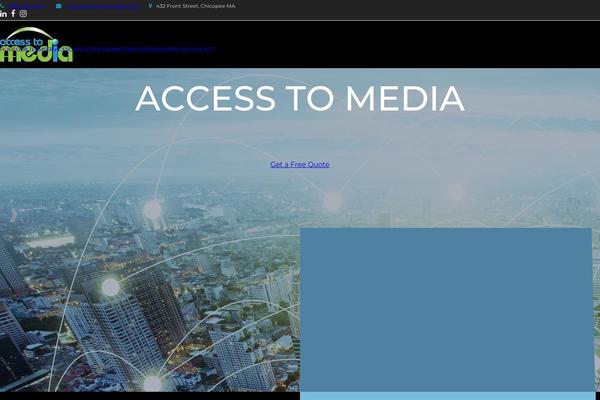
Task: Open the LinkedIn social icon
Action: (3, 14)
